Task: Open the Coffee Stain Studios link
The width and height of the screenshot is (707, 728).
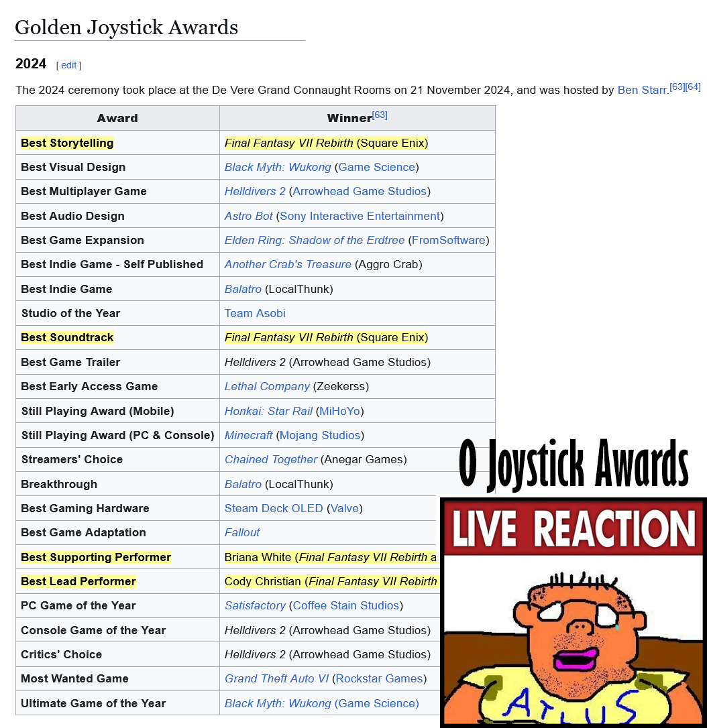Action: click(345, 605)
